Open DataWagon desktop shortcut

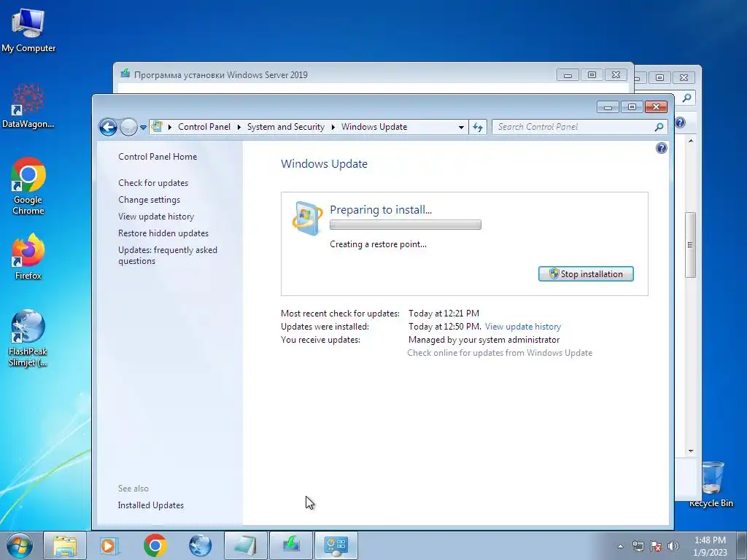coord(28,106)
